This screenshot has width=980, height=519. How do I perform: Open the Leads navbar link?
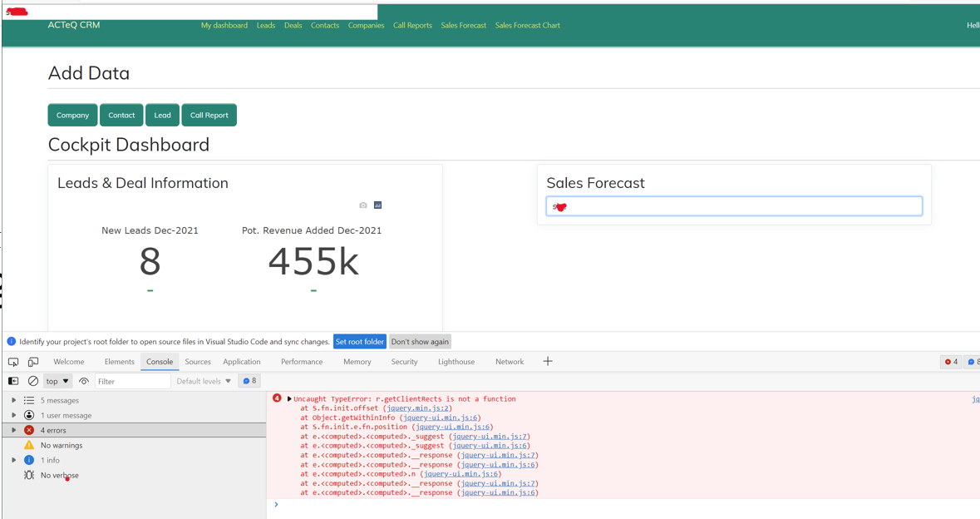[266, 26]
